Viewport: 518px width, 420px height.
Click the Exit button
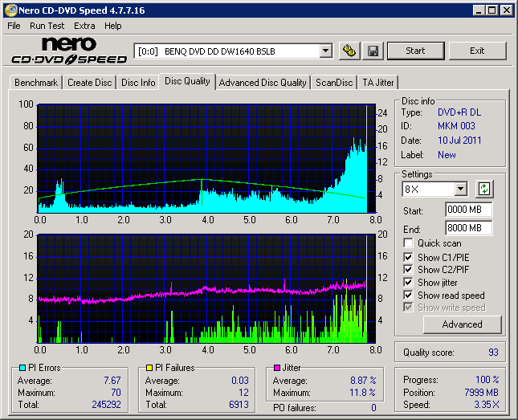click(x=477, y=51)
